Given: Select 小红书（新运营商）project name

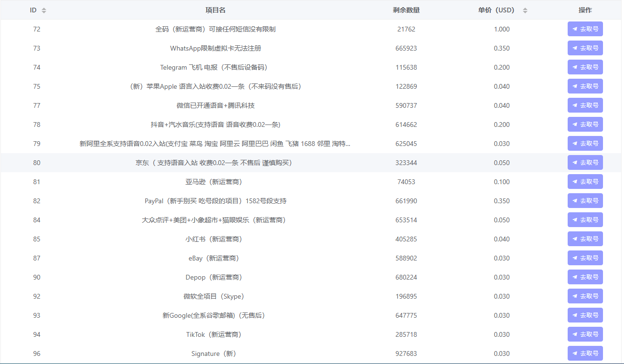Looking at the screenshot, I should 215,239.
